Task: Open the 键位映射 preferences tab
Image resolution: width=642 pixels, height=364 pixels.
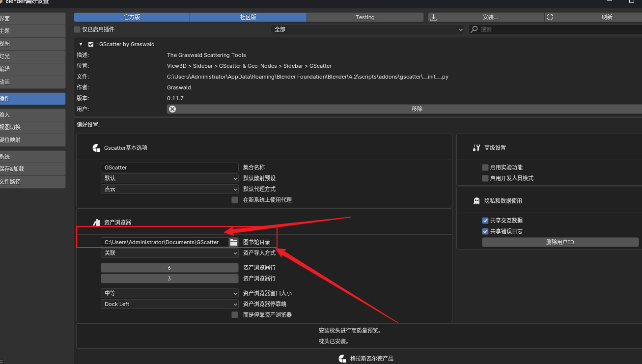Action: [32, 140]
